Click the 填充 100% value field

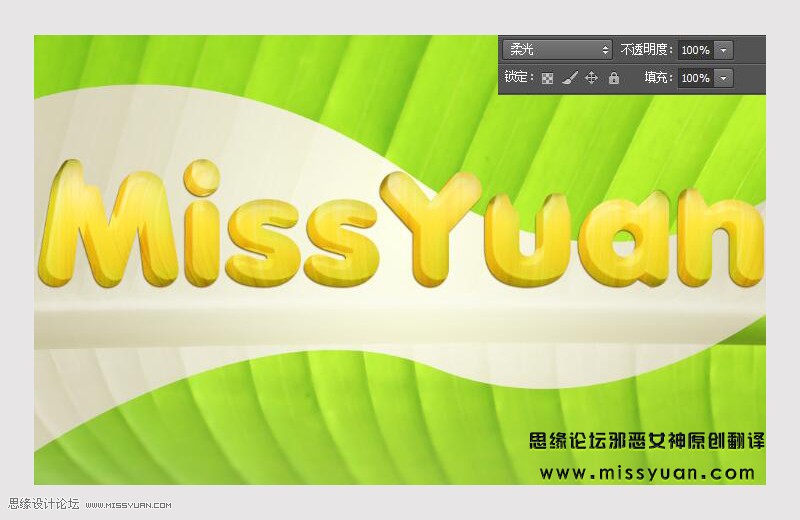[695, 78]
